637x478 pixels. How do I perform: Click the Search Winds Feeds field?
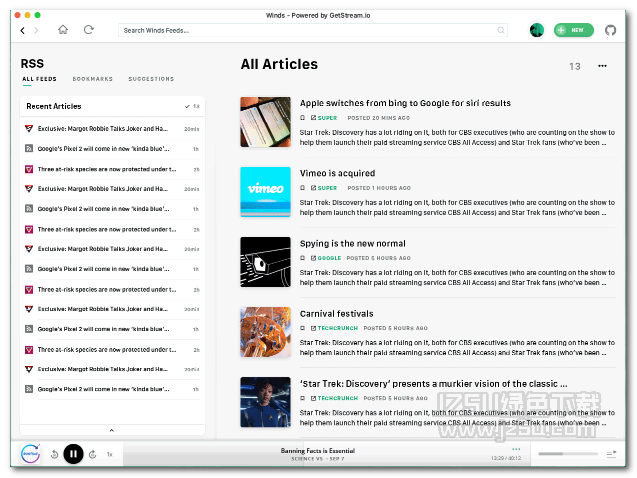pyautogui.click(x=313, y=30)
